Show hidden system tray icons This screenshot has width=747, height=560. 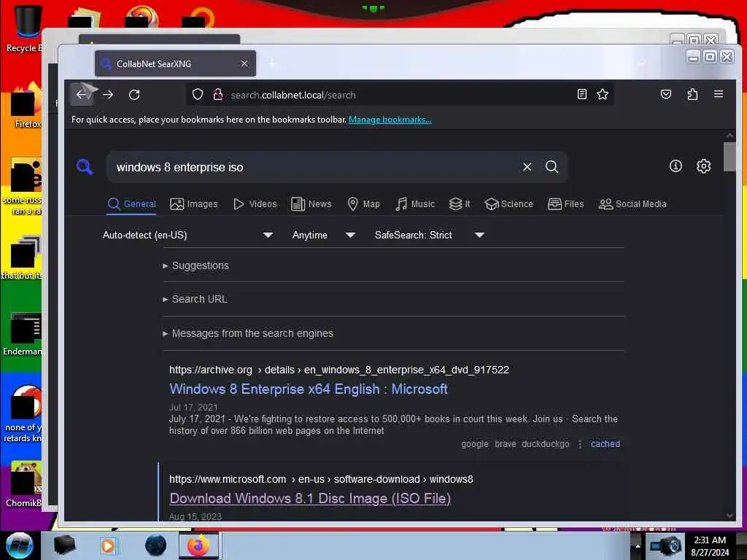(638, 545)
